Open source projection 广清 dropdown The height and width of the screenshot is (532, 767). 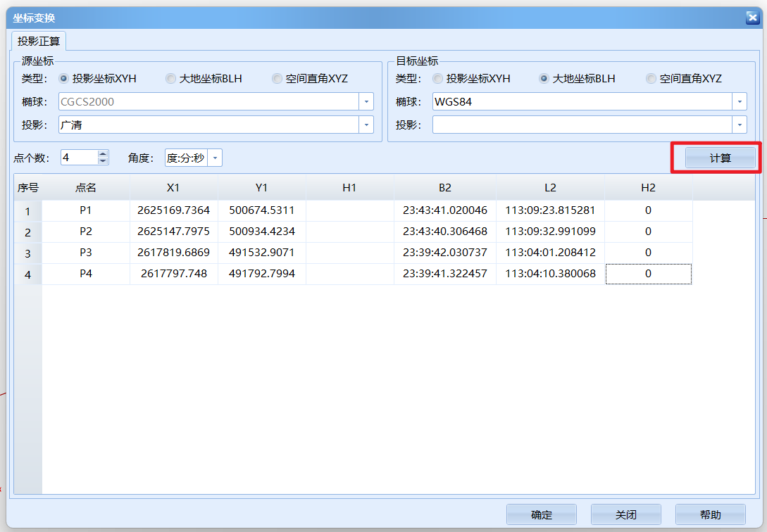[366, 125]
